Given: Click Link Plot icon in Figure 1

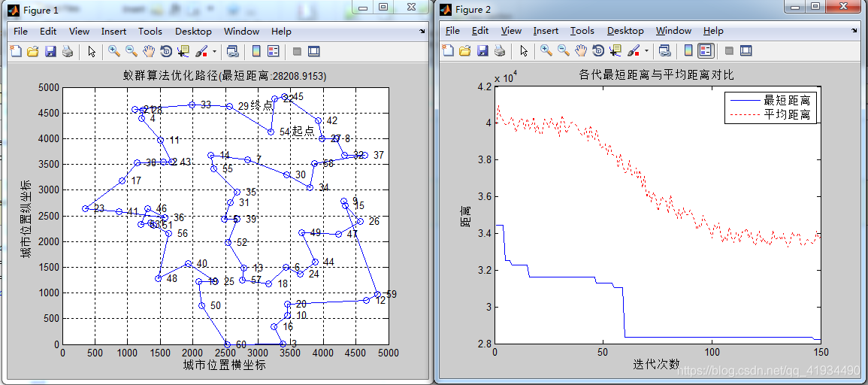Looking at the screenshot, I should point(232,52).
